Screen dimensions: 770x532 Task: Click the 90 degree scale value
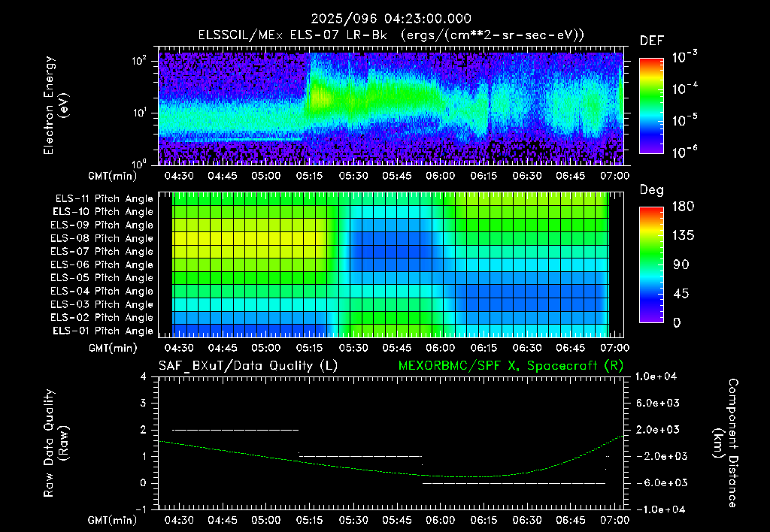click(681, 264)
